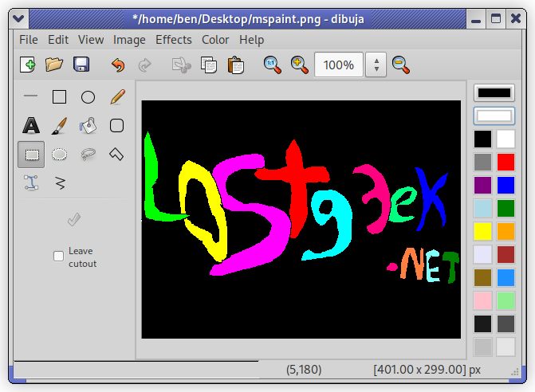This screenshot has height=392, width=535.
Task: Copy selection using the Copy icon
Action: (x=209, y=65)
